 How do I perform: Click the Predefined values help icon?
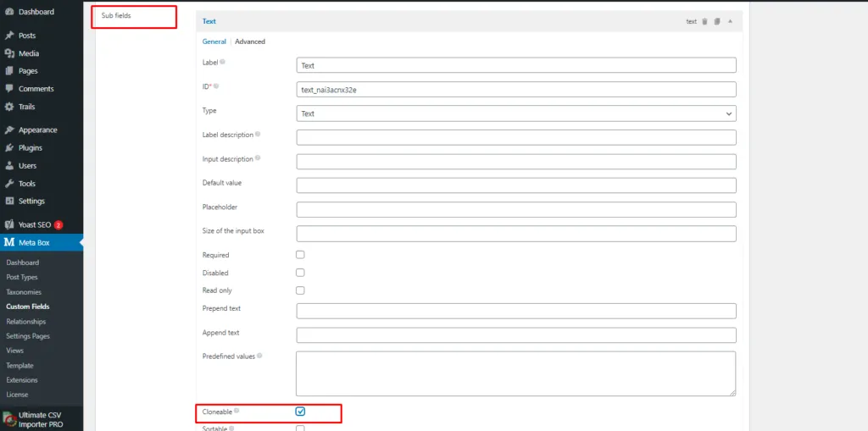(x=259, y=356)
